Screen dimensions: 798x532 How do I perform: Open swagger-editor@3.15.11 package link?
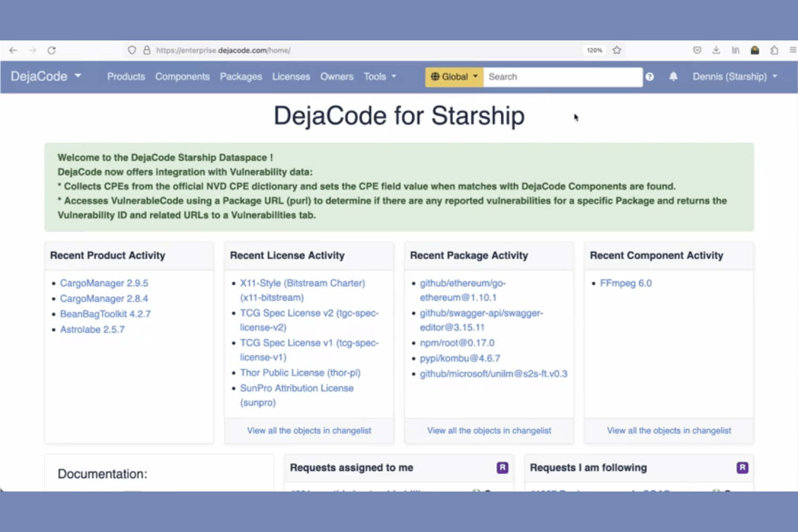tap(481, 320)
